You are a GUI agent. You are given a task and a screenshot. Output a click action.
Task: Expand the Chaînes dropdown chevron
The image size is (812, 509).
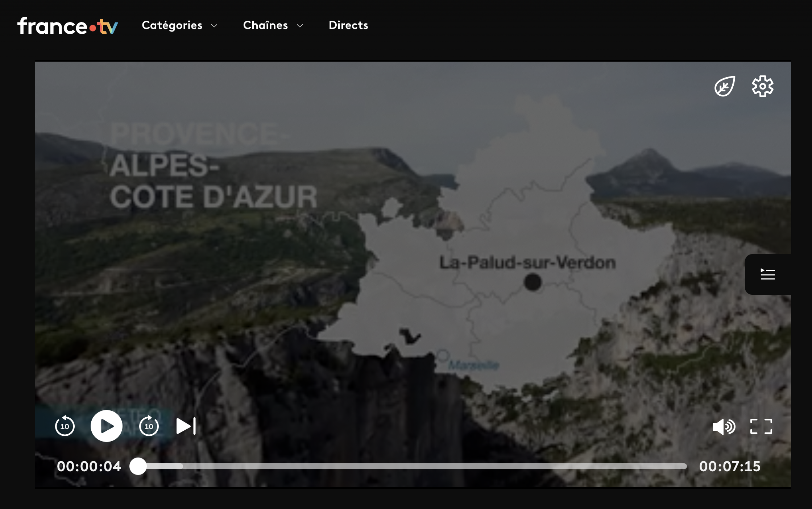coord(300,26)
